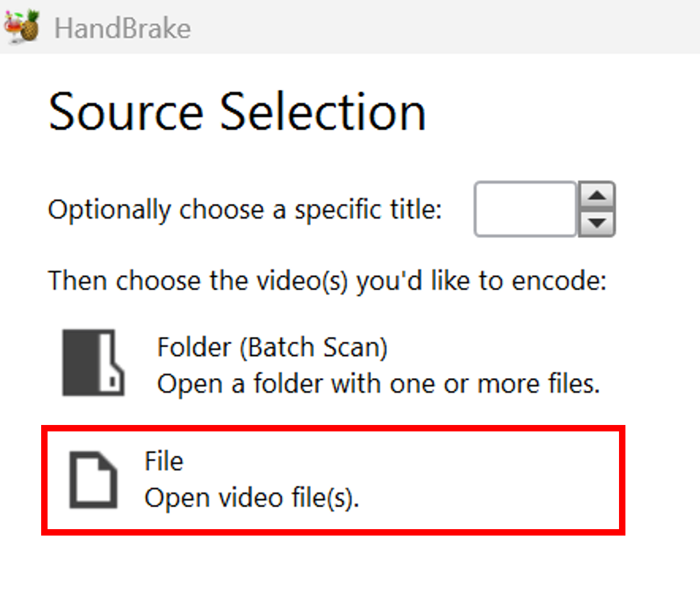This screenshot has width=700, height=605.
Task: Click the blank document File icon
Action: (93, 480)
